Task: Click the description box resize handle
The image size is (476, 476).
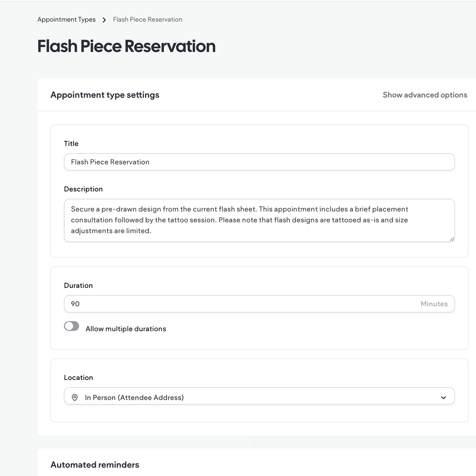Action: [452, 238]
